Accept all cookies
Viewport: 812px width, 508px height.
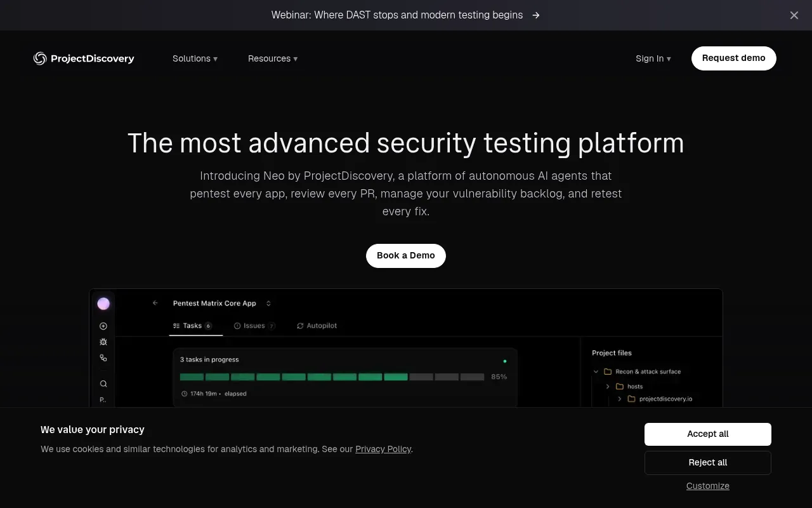click(x=708, y=434)
